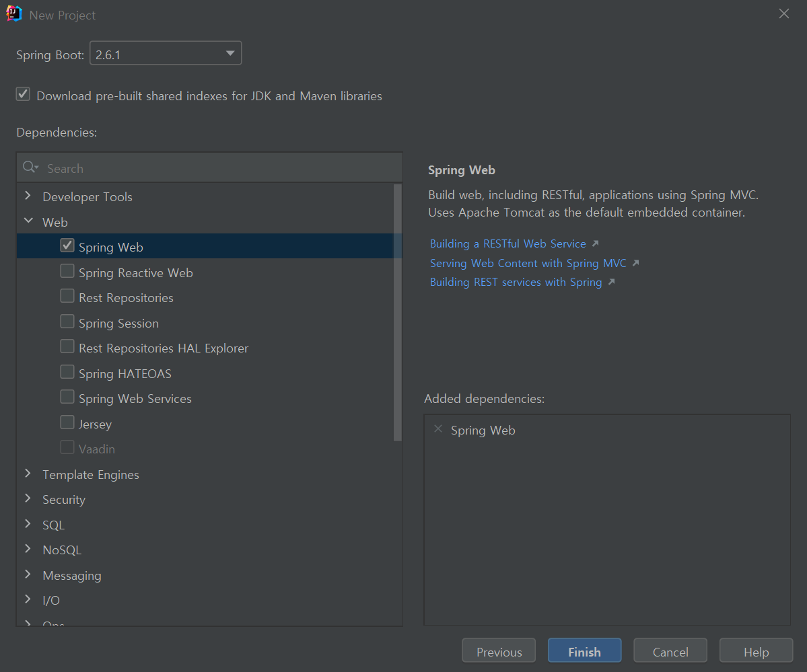Screen dimensions: 807x672
Task: Open Building a RESTful Web Service link
Action: point(508,244)
